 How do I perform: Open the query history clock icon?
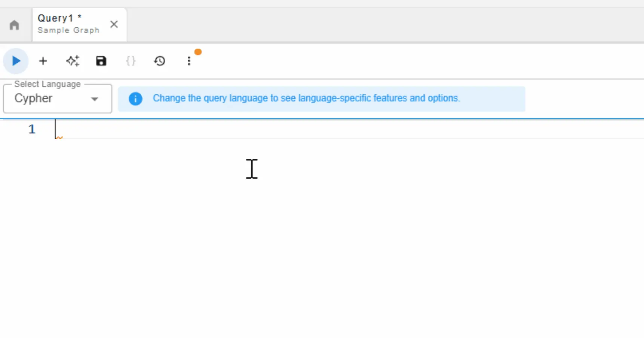click(x=160, y=61)
